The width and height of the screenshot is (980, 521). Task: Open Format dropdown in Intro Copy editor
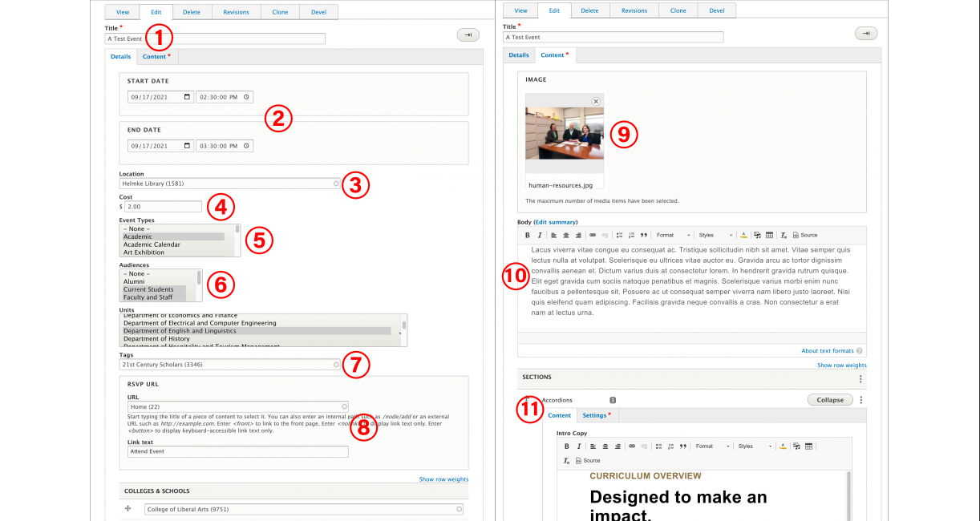click(x=712, y=446)
